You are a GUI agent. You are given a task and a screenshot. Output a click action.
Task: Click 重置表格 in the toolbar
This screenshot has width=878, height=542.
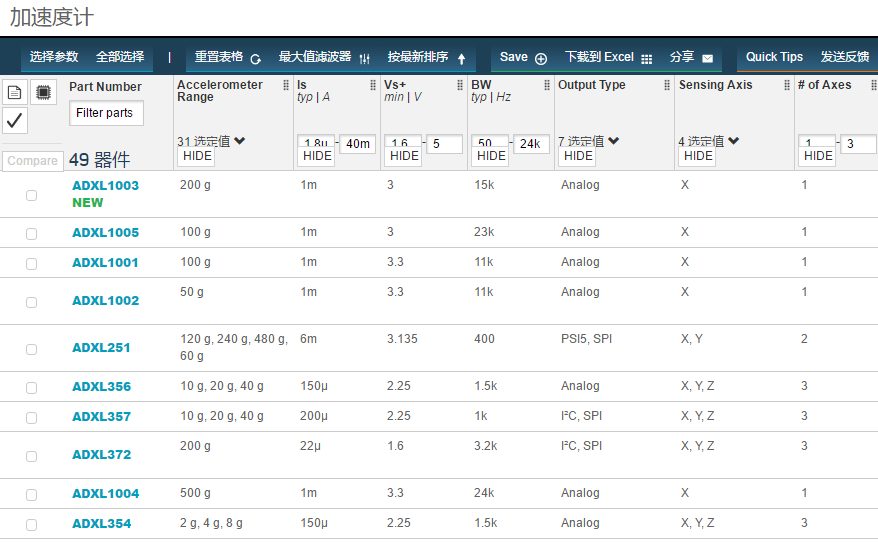[x=219, y=57]
